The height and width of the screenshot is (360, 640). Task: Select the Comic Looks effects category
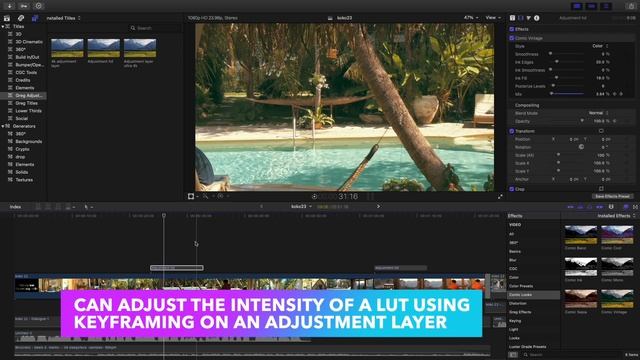[x=534, y=295]
